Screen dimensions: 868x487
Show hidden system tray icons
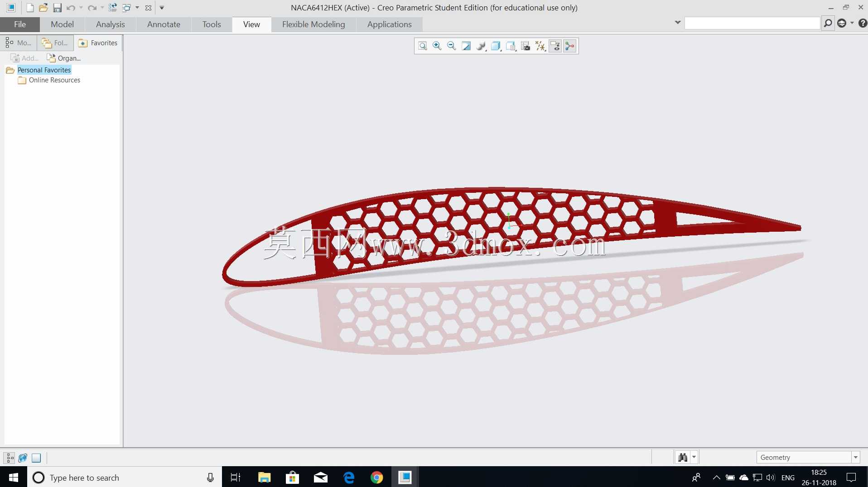point(716,477)
